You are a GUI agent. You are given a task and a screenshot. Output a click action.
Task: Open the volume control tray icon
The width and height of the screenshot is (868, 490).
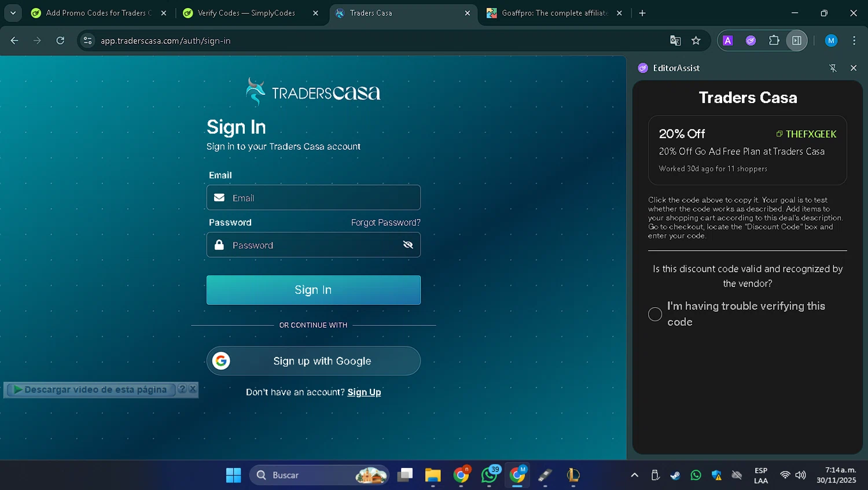(x=801, y=475)
